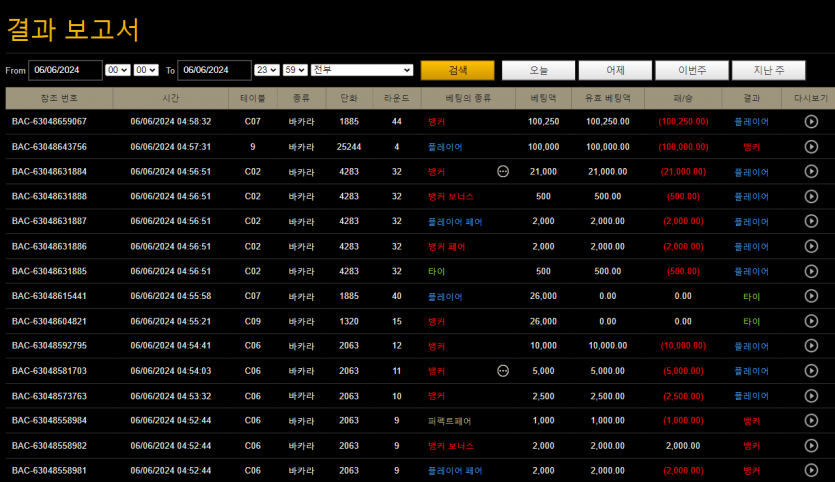835x482 pixels.
Task: Open the To minute dropdown showing 59
Action: (295, 70)
